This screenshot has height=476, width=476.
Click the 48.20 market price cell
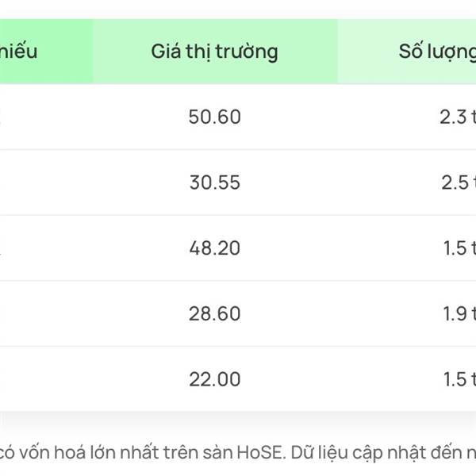(x=215, y=248)
